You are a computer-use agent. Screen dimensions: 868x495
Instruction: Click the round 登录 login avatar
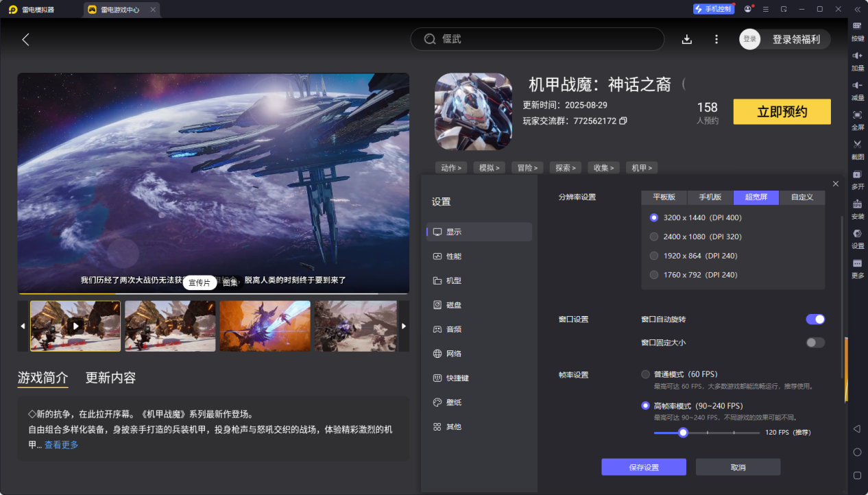click(750, 39)
